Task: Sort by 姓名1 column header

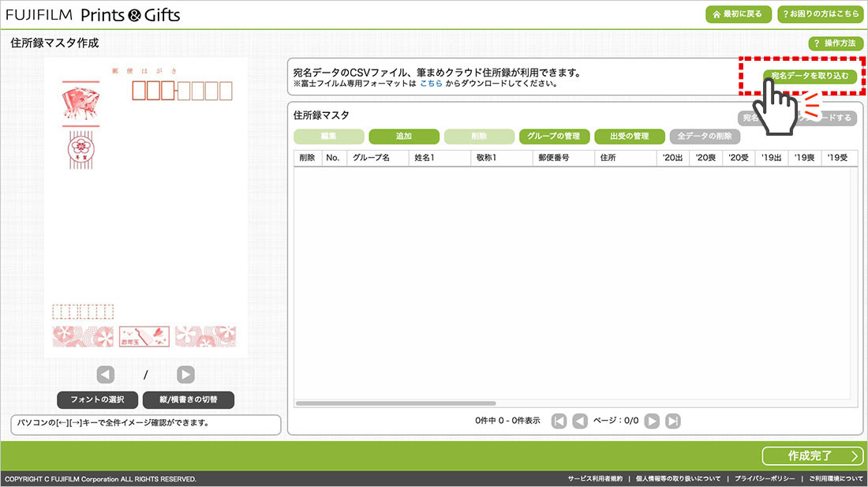Action: (440, 158)
